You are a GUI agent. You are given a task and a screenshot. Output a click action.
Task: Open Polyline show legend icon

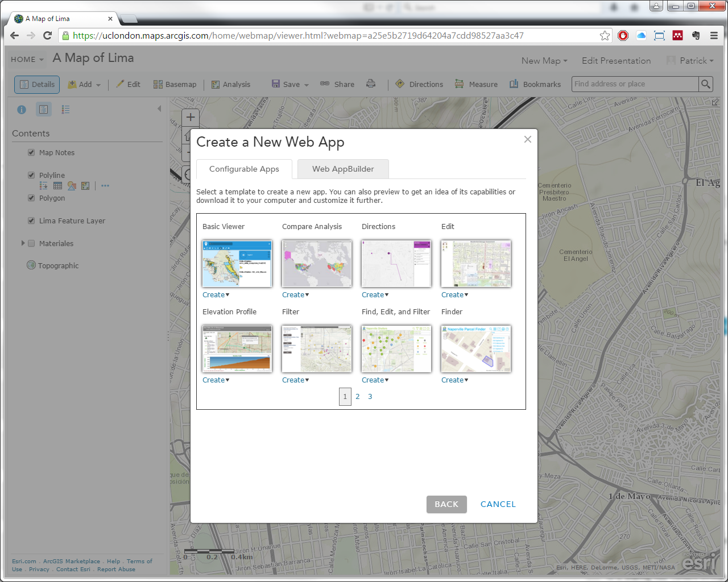click(x=43, y=186)
